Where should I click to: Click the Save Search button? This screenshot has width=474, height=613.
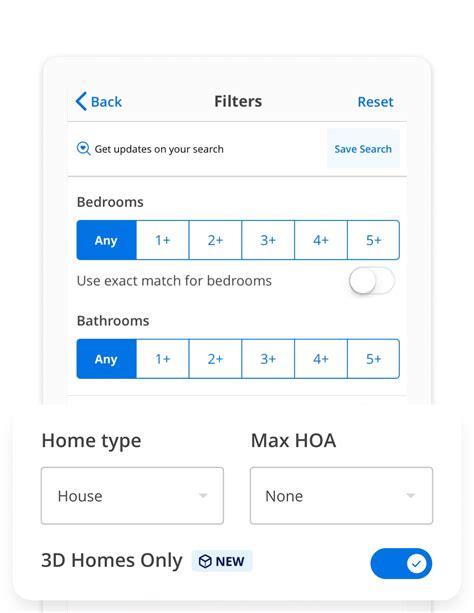tap(363, 149)
